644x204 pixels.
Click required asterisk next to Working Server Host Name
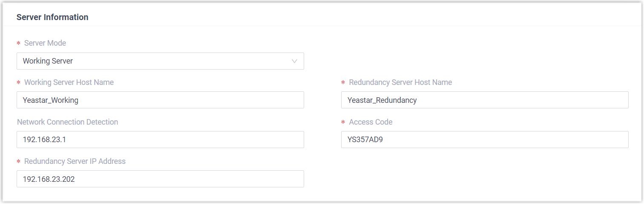click(x=18, y=83)
